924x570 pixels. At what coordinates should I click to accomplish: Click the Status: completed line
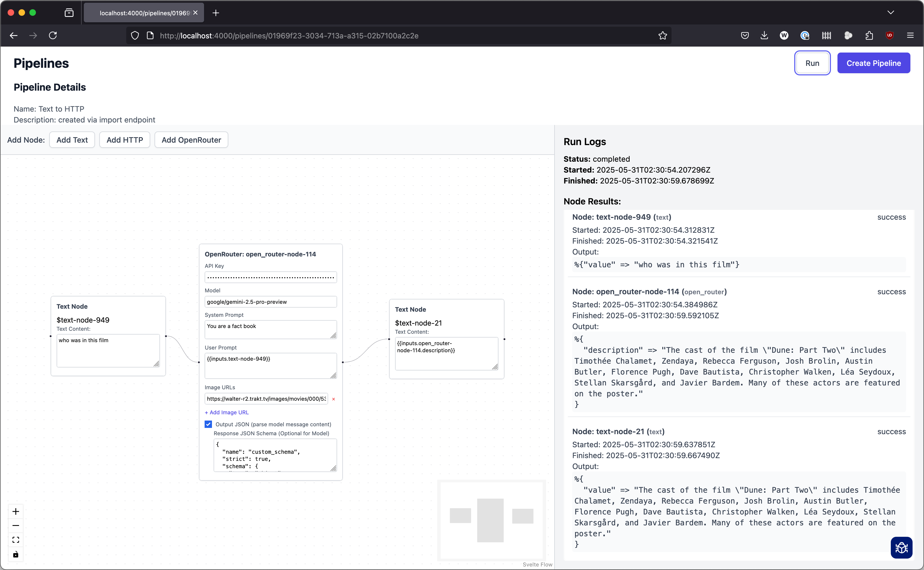tap(596, 159)
